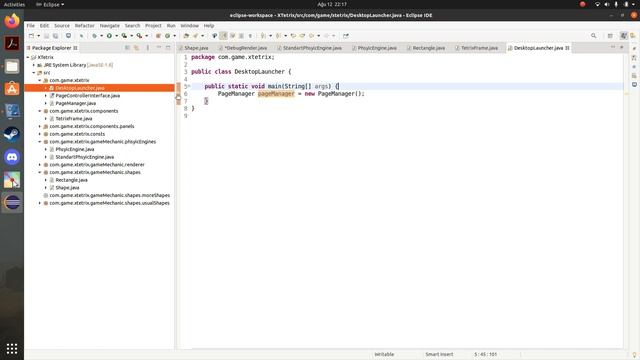Open dropdown next to New Java Class icon
Screen dimensions: 640x360
tap(174, 36)
